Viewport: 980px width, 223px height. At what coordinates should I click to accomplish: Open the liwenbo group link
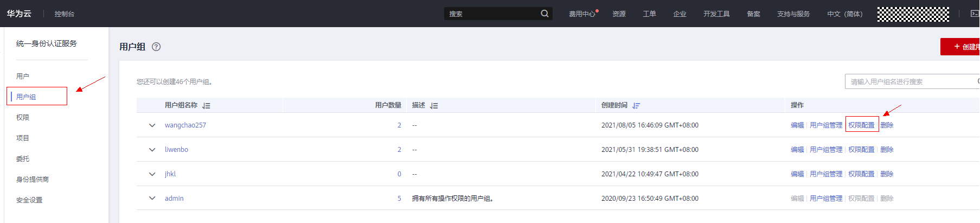176,150
